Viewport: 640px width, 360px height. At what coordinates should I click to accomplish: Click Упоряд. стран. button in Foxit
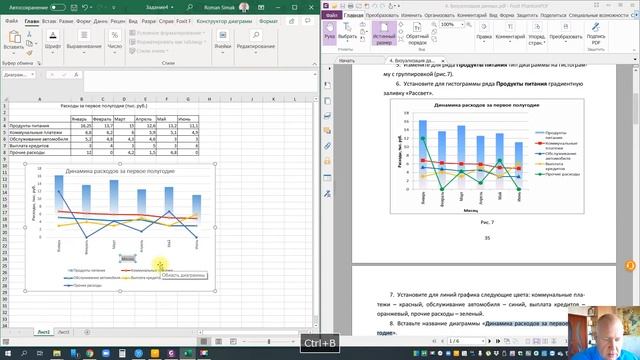coord(537,34)
